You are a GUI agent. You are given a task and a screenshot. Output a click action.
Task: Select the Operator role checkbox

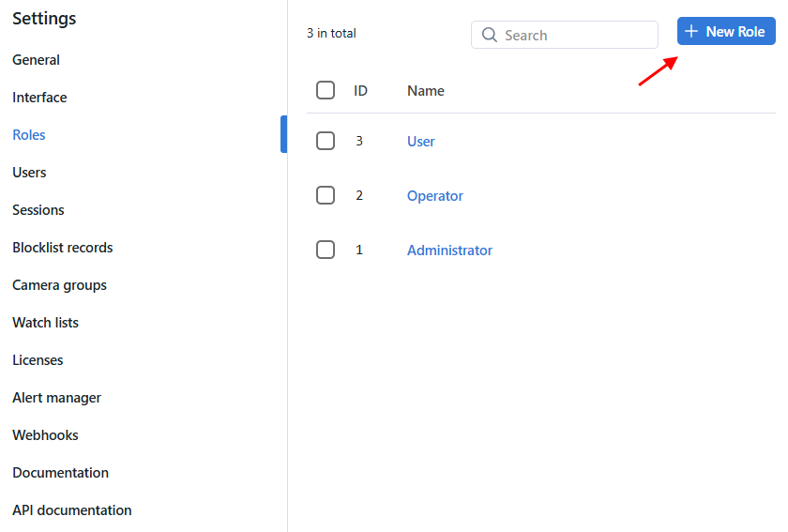(x=326, y=195)
